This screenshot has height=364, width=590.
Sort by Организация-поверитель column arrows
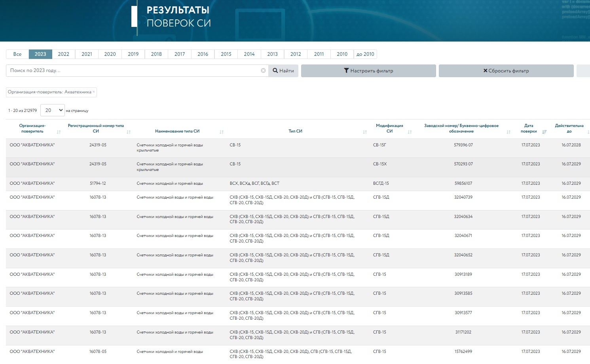pos(59,132)
